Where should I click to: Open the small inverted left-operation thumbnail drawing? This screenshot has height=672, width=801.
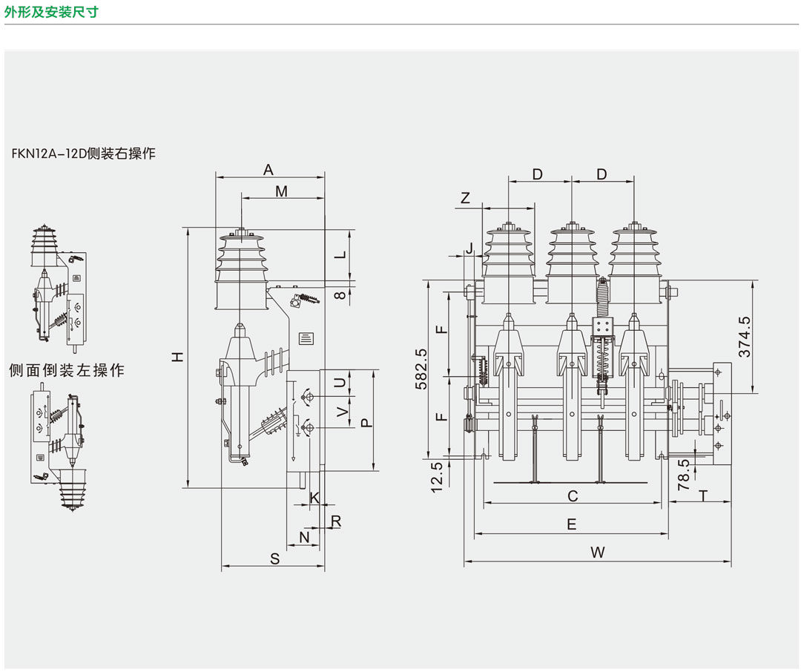(x=58, y=448)
